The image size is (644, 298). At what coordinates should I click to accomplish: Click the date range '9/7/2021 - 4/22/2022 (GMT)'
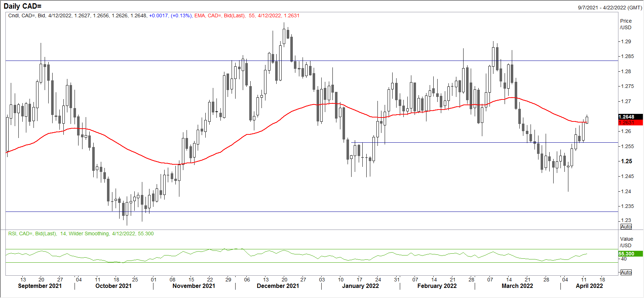point(610,8)
